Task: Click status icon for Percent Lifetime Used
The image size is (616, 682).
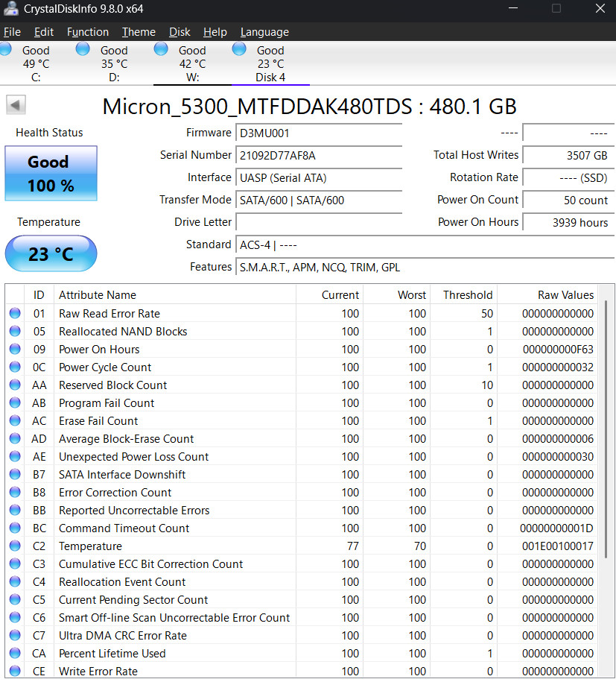Action: pyautogui.click(x=15, y=653)
